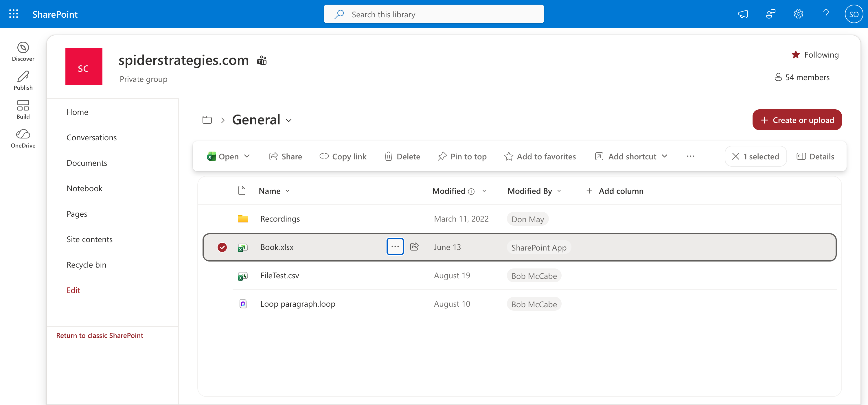Click the Modified info icon
The height and width of the screenshot is (405, 868).
click(x=471, y=192)
